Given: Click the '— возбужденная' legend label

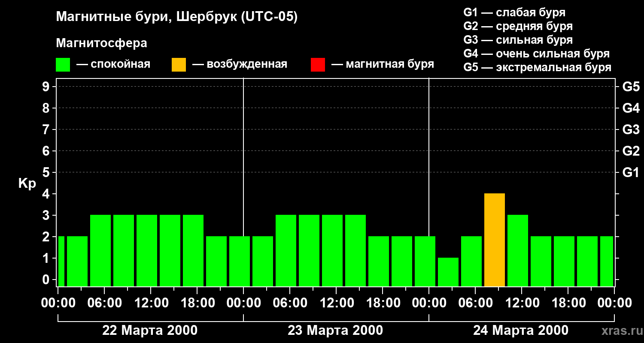Looking at the screenshot, I should [x=240, y=64].
